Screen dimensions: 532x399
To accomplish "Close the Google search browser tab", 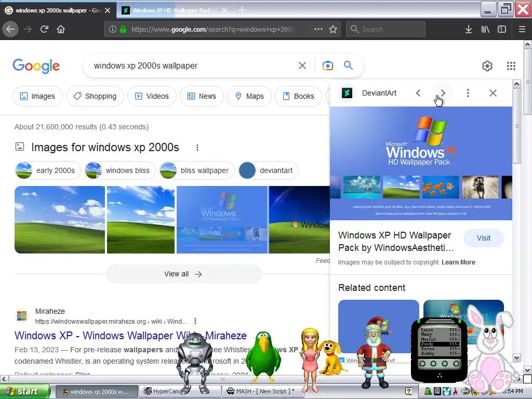I will pos(108,10).
